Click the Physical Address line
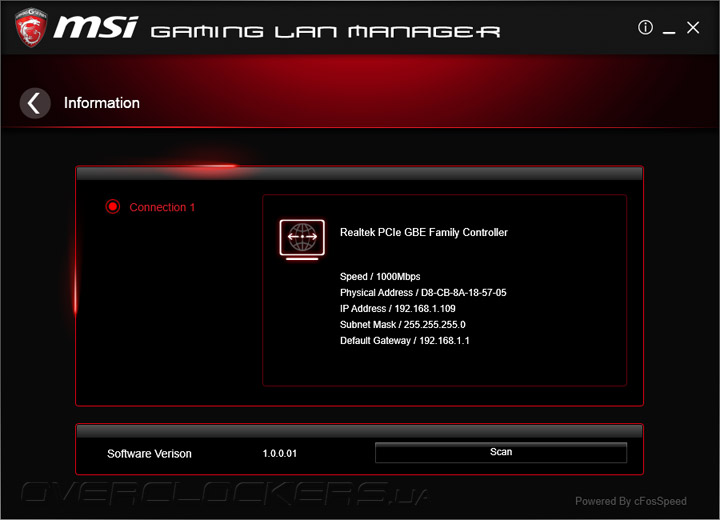This screenshot has height=520, width=720. point(423,293)
